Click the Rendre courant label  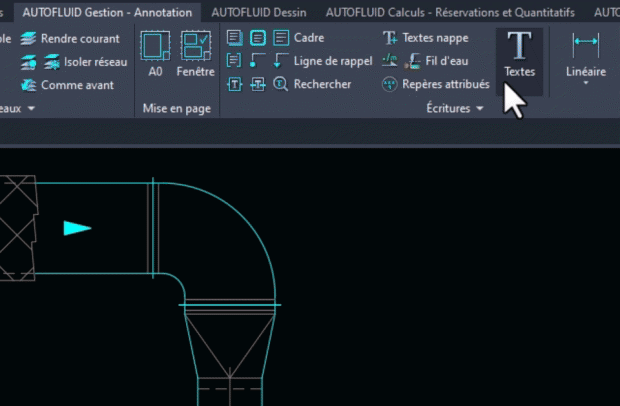[x=80, y=39]
